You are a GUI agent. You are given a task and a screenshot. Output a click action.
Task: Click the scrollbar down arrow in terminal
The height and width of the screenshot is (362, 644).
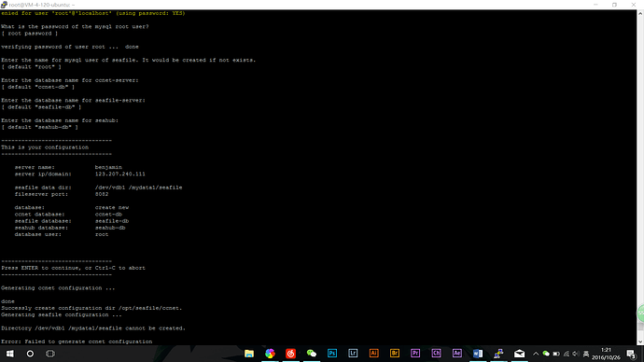(x=640, y=341)
